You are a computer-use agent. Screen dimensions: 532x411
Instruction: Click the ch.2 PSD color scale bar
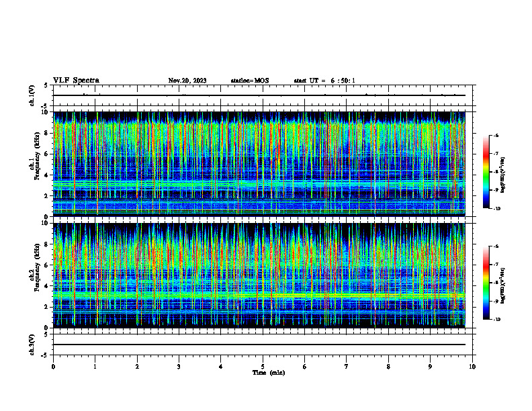pos(486,283)
